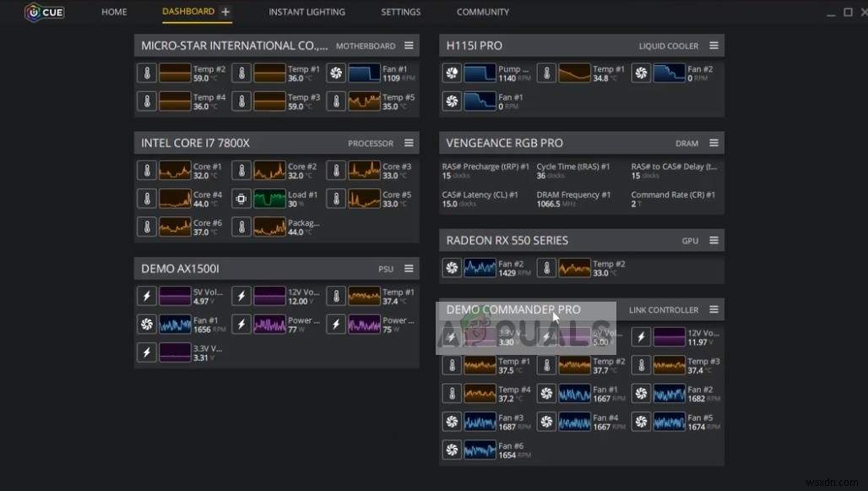The height and width of the screenshot is (491, 868).
Task: Open the Motherboard panel hamburger menu
Action: (409, 46)
